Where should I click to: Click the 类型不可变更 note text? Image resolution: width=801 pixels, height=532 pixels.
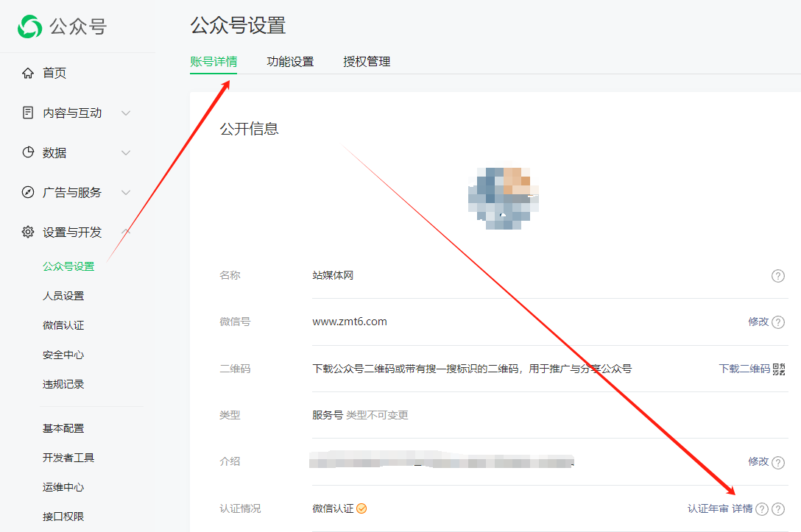(x=377, y=415)
